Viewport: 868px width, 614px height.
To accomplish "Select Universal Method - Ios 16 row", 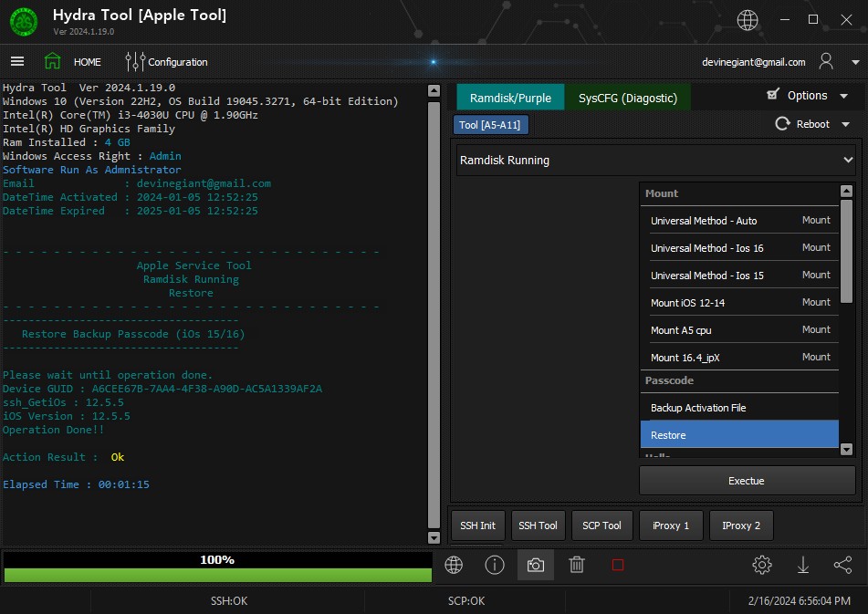I will click(x=739, y=248).
